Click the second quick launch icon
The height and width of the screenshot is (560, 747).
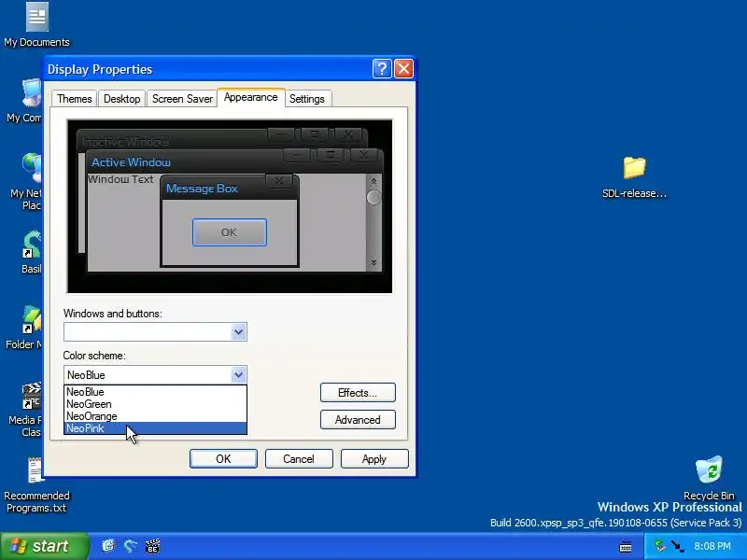click(131, 546)
